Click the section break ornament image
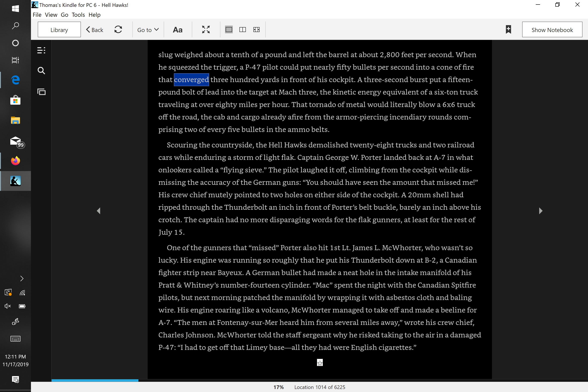 click(x=320, y=363)
